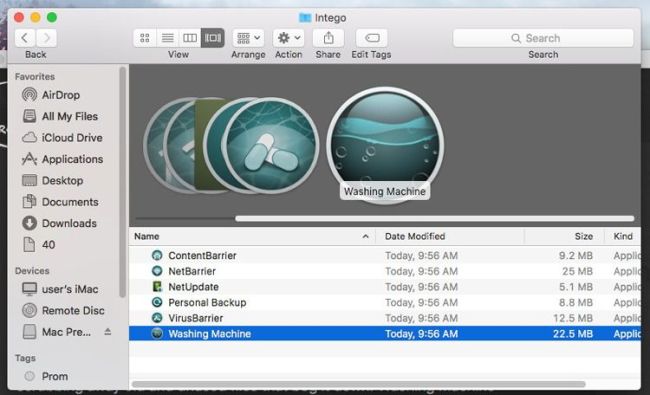Viewport: 650px width, 395px height.
Task: Click the Washing Machine icon in list
Action: [x=157, y=334]
